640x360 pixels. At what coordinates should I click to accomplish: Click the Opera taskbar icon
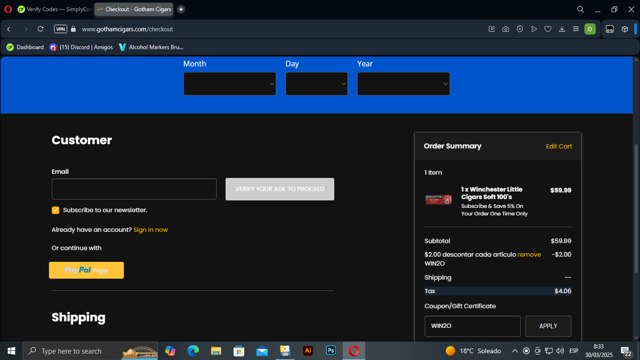point(353,351)
